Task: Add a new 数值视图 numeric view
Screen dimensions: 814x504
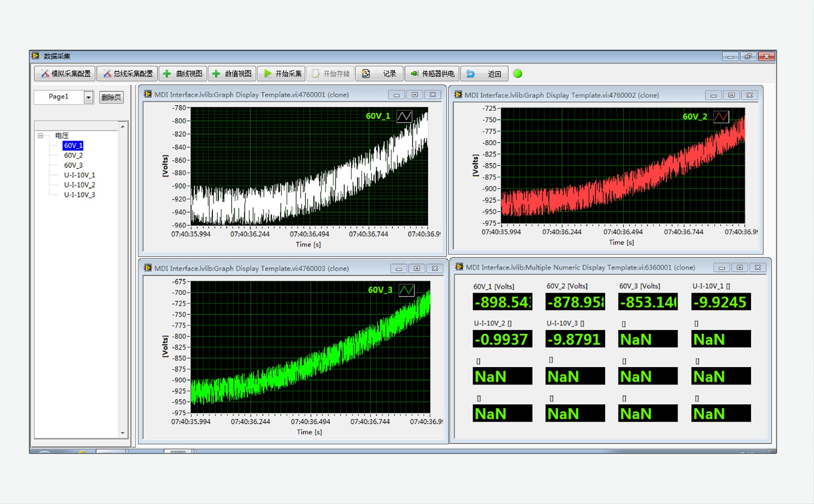Action: tap(232, 74)
